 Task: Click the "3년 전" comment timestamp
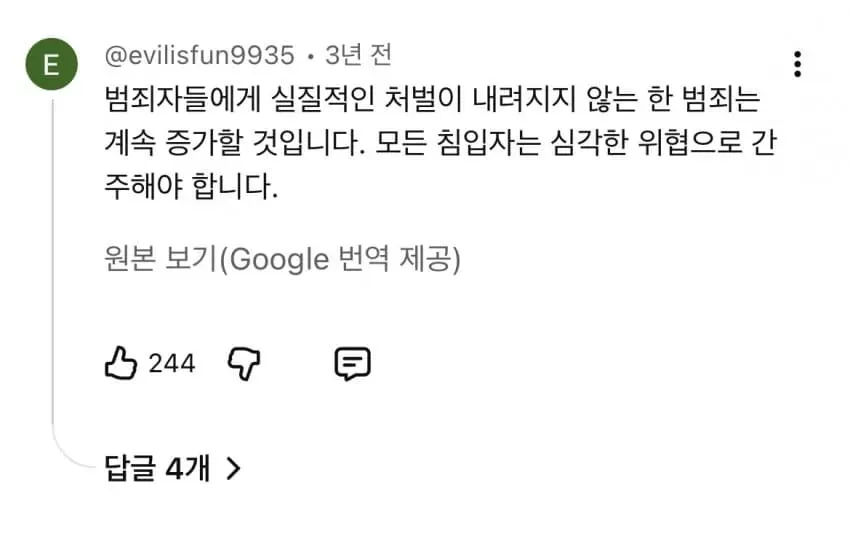pos(358,55)
